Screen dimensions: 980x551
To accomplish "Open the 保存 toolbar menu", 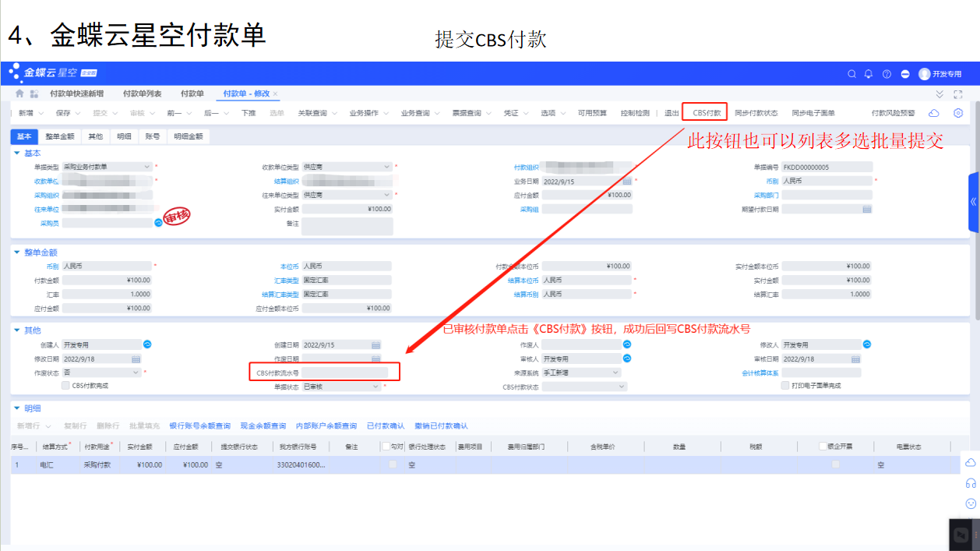I will pos(68,113).
